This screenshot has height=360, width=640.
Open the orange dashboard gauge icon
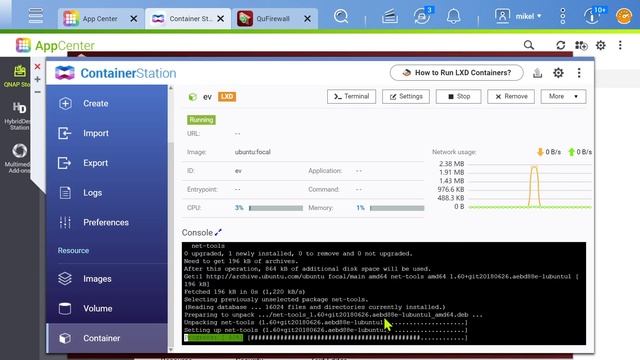(624, 16)
